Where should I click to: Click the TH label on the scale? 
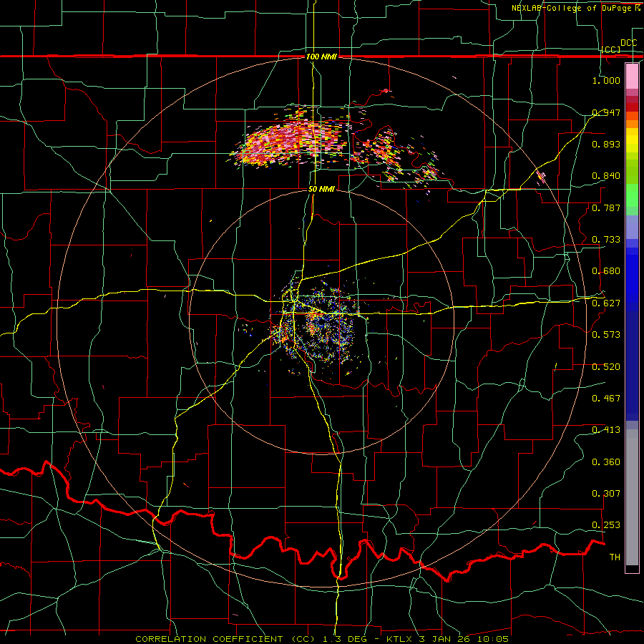coord(615,557)
